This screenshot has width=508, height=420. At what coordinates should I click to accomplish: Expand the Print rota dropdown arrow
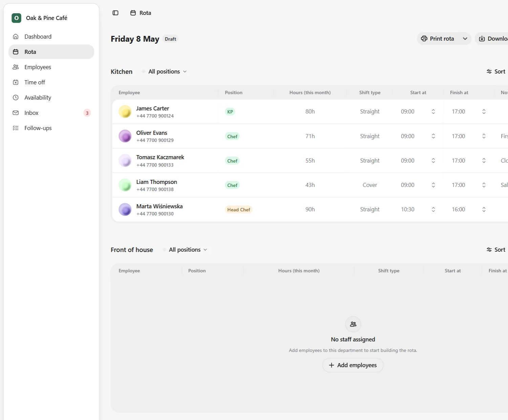(x=465, y=39)
